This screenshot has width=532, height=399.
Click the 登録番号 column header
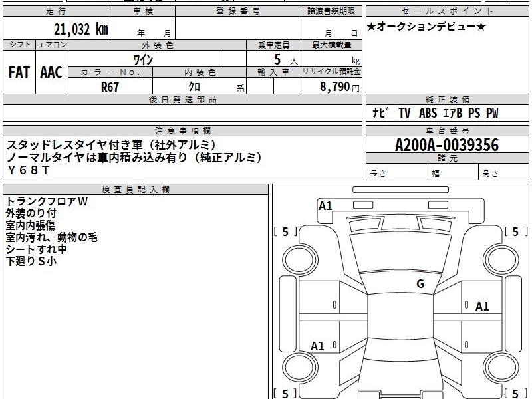coord(238,11)
